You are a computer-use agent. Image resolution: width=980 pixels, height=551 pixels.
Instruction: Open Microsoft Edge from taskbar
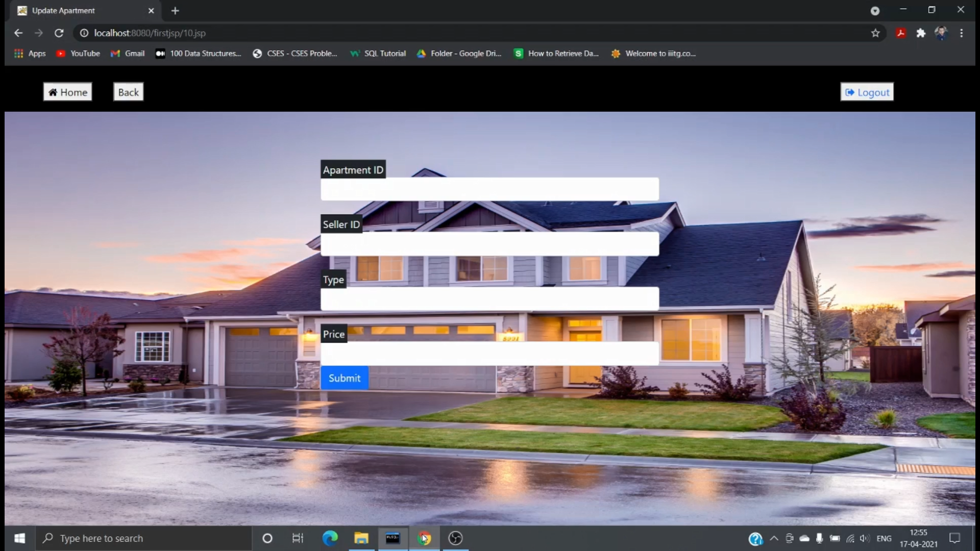click(330, 538)
